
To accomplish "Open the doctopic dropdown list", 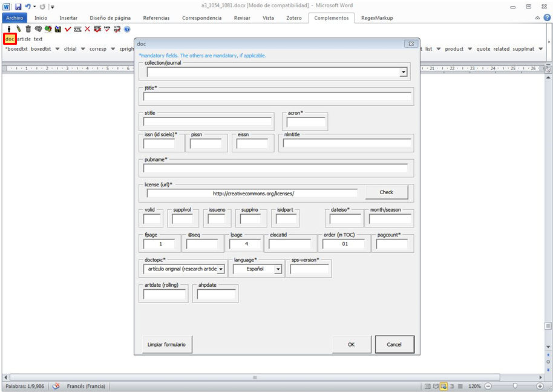I will click(220, 269).
